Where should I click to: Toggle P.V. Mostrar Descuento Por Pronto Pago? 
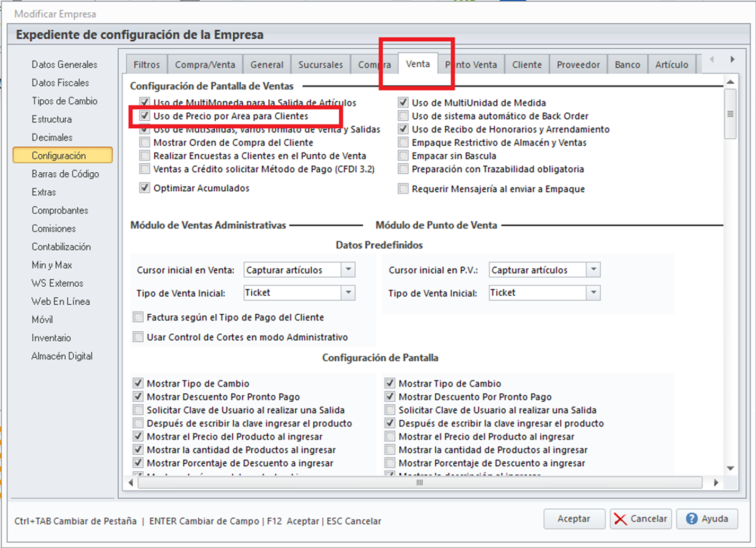point(390,396)
